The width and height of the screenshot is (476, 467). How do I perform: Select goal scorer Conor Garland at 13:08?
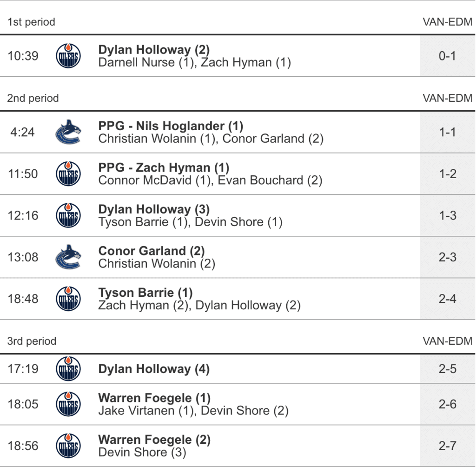click(x=152, y=251)
